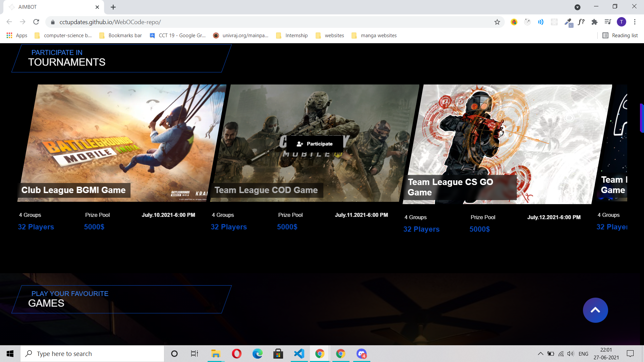644x362 pixels.
Task: Open Club League BGMI Game thumbnail
Action: tap(122, 143)
